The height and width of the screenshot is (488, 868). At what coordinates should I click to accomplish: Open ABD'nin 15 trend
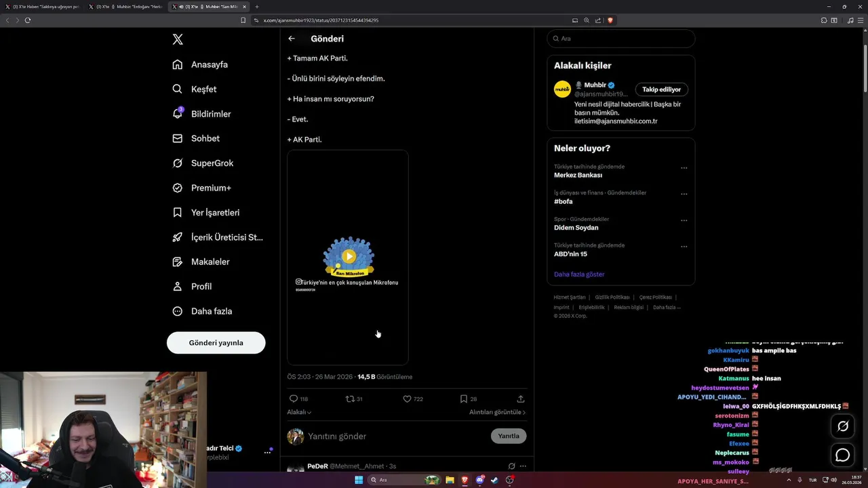click(570, 254)
